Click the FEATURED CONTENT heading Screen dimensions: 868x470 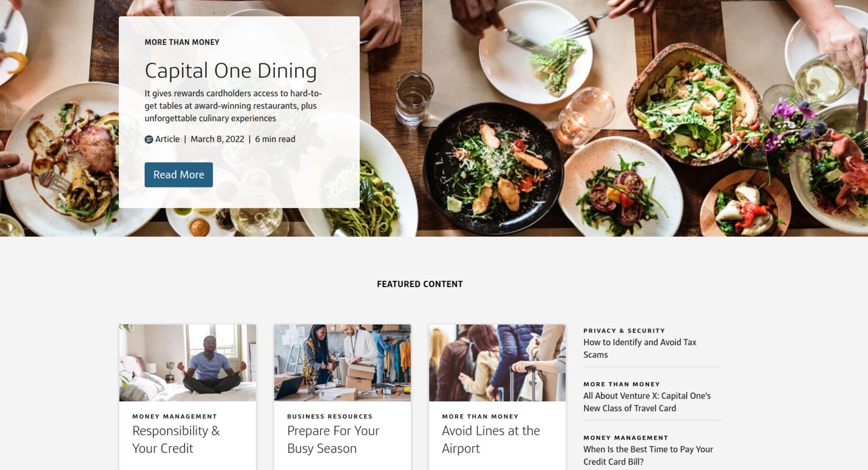pos(420,284)
